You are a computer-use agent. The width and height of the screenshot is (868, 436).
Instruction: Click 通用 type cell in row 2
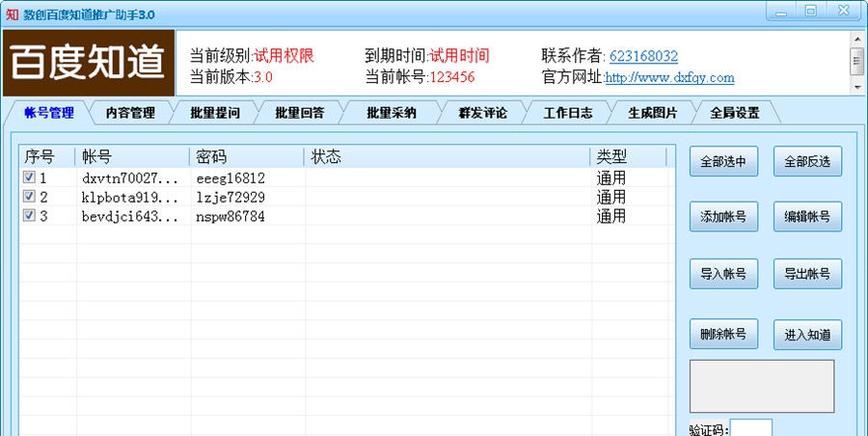[611, 197]
